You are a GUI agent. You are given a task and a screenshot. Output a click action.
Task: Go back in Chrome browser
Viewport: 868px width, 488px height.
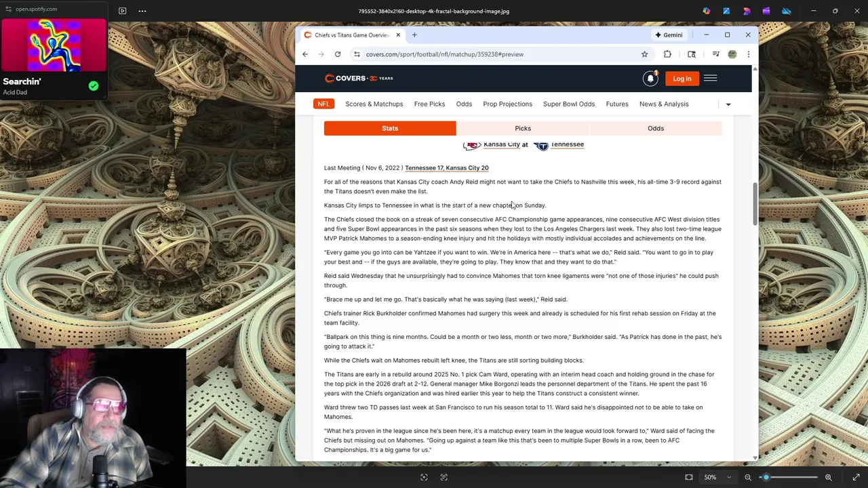click(305, 54)
